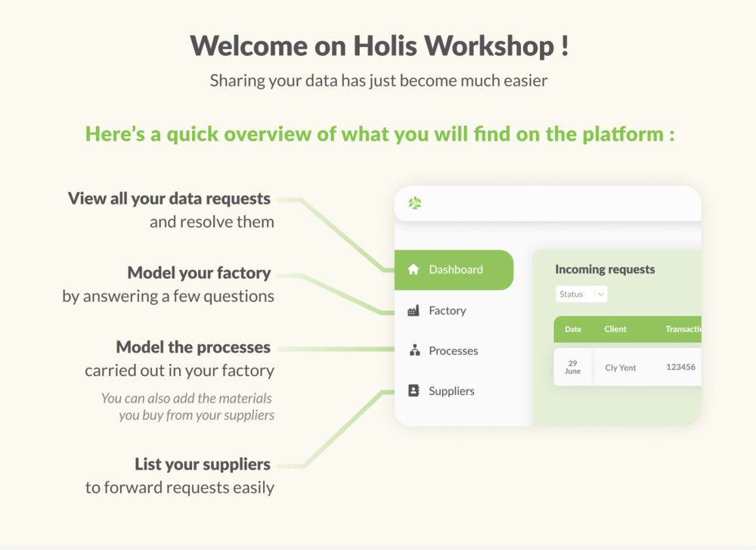
Task: Click the home icon beside Dashboard
Action: click(413, 269)
